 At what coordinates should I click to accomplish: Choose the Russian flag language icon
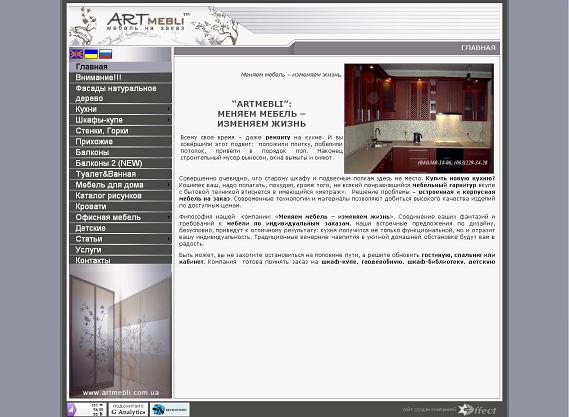[x=106, y=54]
